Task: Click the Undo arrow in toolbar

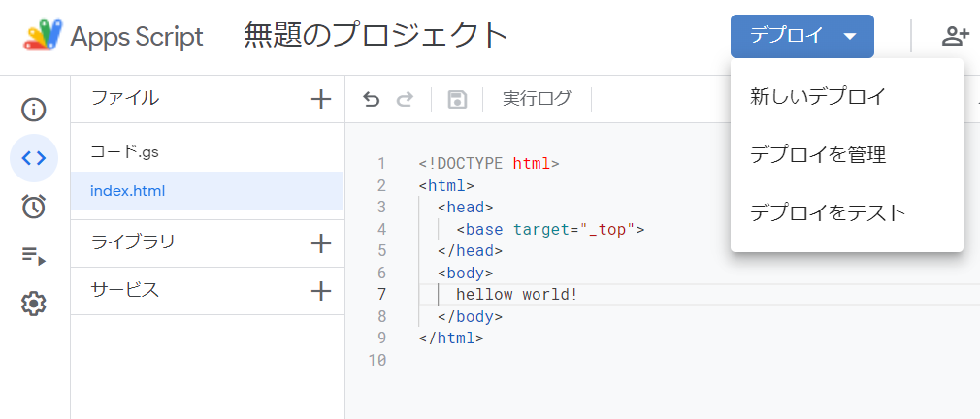Action: 371,99
